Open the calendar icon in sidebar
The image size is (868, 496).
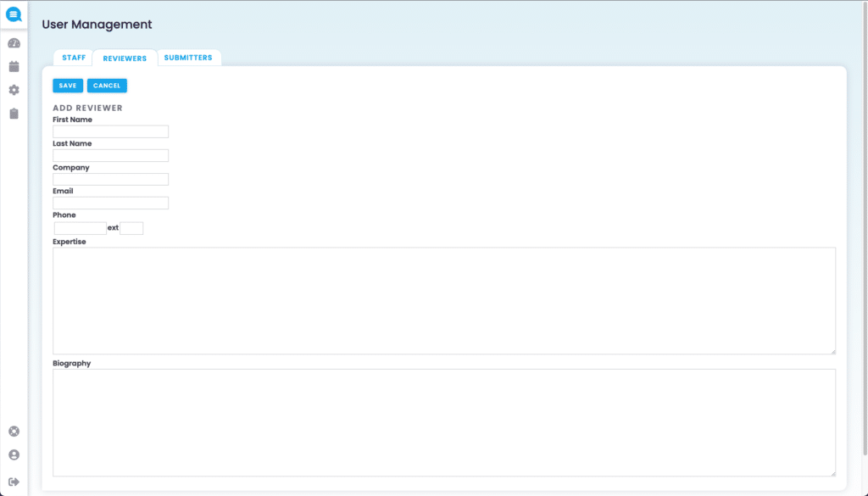[x=14, y=66]
